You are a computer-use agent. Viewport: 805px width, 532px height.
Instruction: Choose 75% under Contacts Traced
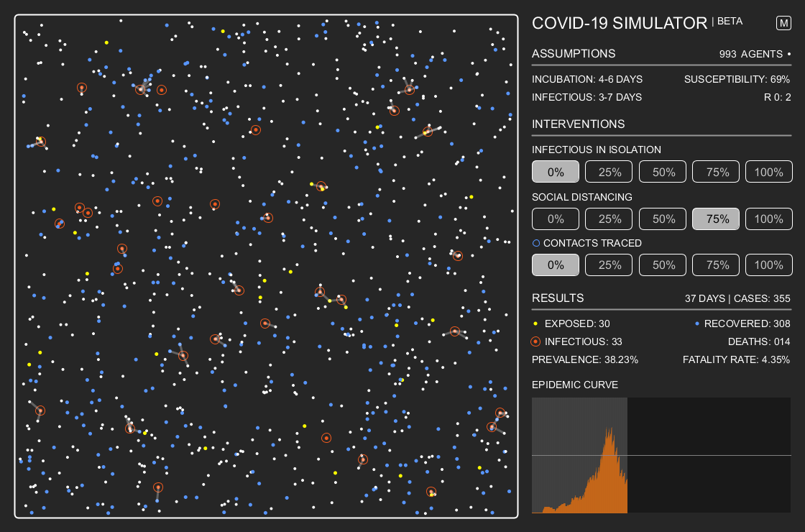[715, 265]
